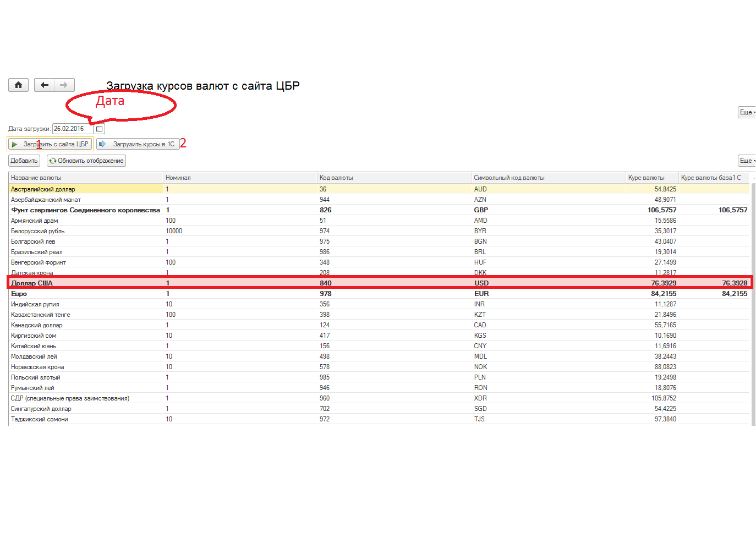This screenshot has width=756, height=538.
Task: Select the 'Евро' currency row
Action: (x=379, y=294)
